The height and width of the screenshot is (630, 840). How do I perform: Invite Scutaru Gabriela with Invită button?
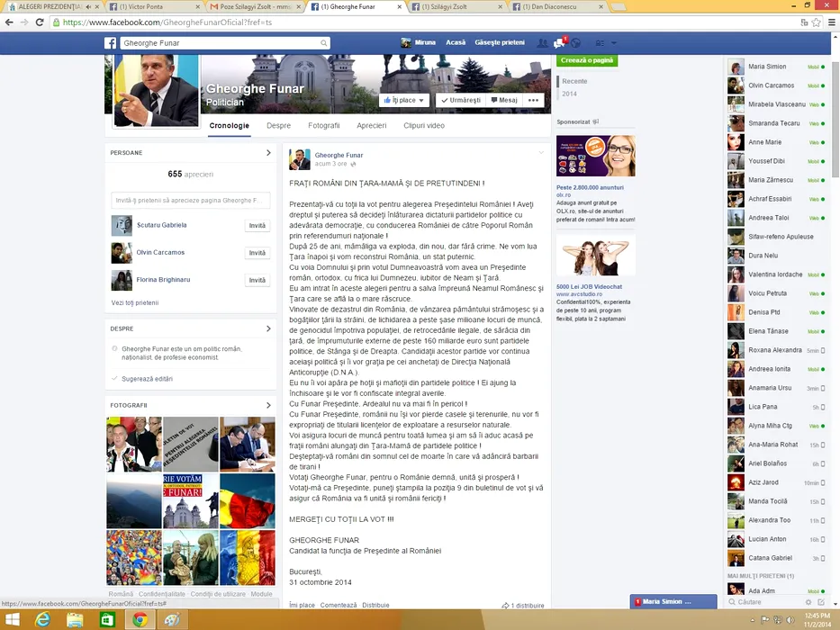(257, 226)
